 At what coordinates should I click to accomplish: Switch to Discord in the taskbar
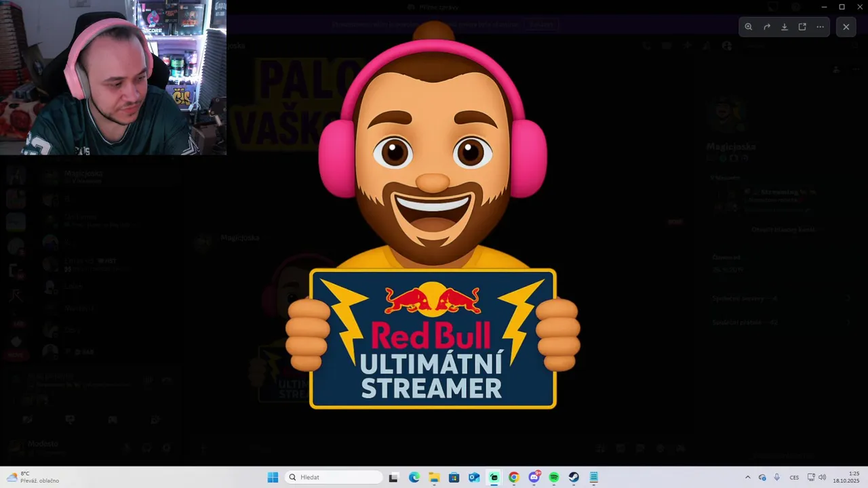click(534, 477)
